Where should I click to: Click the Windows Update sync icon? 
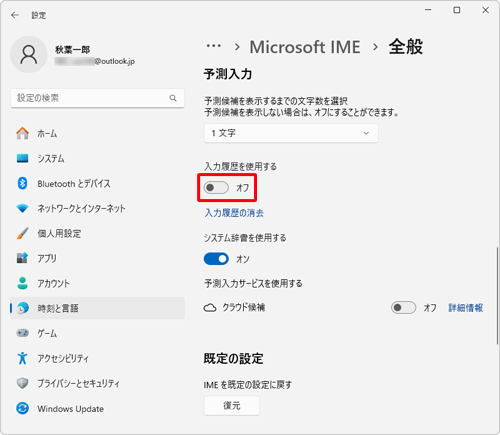(x=22, y=408)
